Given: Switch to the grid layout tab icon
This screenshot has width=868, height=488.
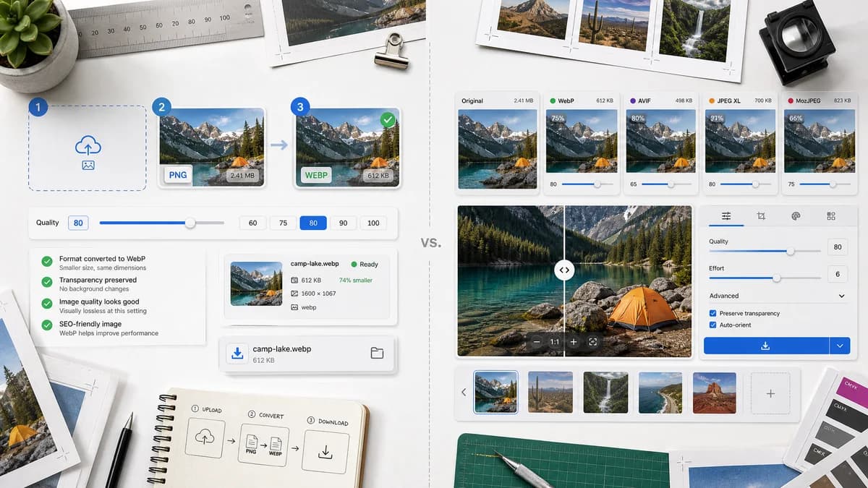Looking at the screenshot, I should [830, 215].
